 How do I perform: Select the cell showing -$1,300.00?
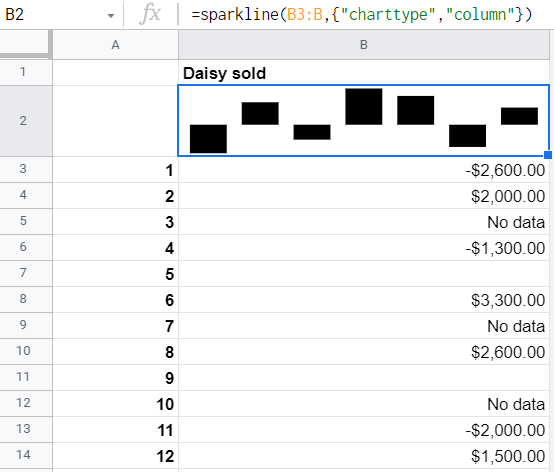point(364,248)
